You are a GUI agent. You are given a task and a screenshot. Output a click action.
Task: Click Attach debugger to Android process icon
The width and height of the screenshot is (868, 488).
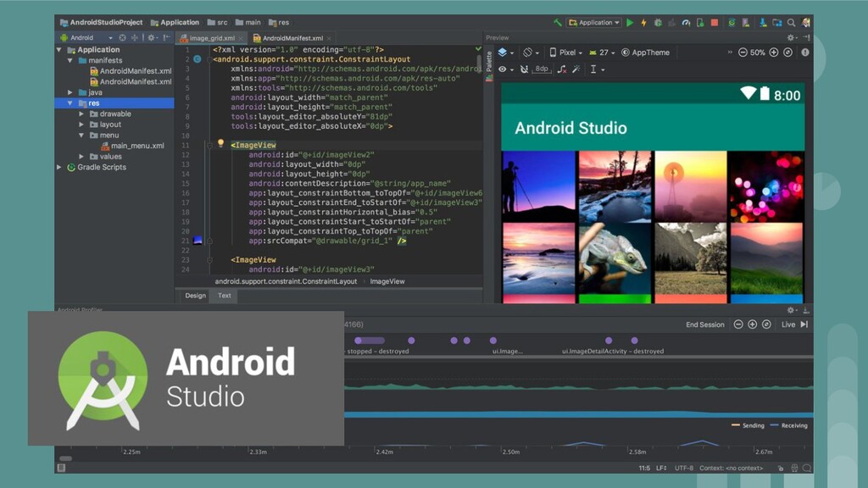pos(700,23)
